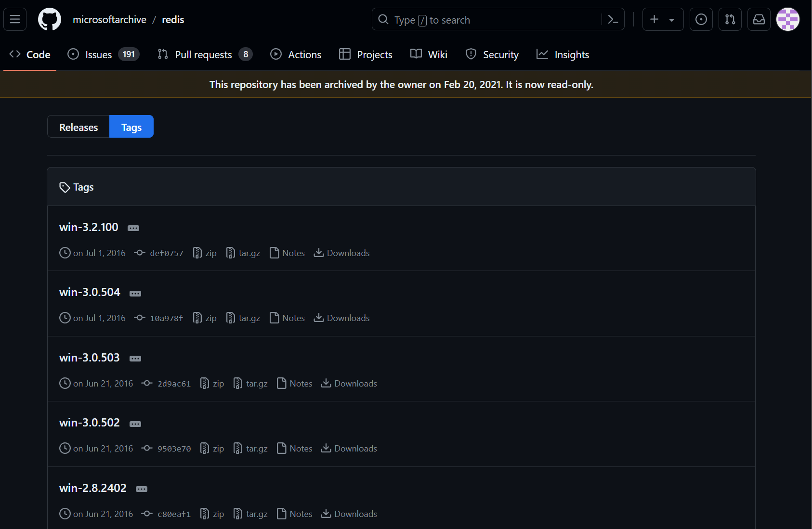The image size is (812, 529).
Task: Switch to the Code tab
Action: pos(30,54)
